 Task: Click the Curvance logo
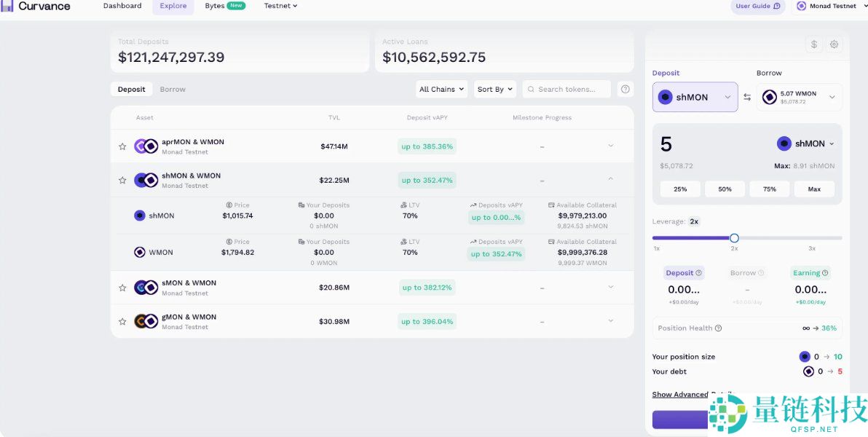(x=36, y=6)
